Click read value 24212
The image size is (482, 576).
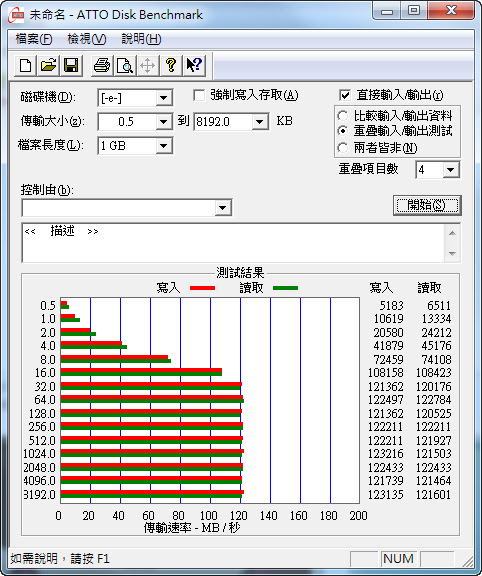click(436, 333)
